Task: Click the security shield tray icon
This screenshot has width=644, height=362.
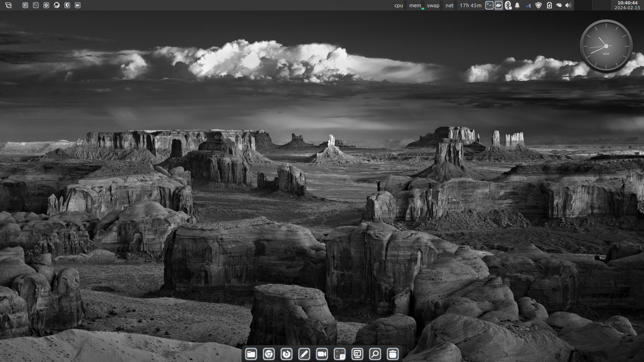Action: [538, 5]
